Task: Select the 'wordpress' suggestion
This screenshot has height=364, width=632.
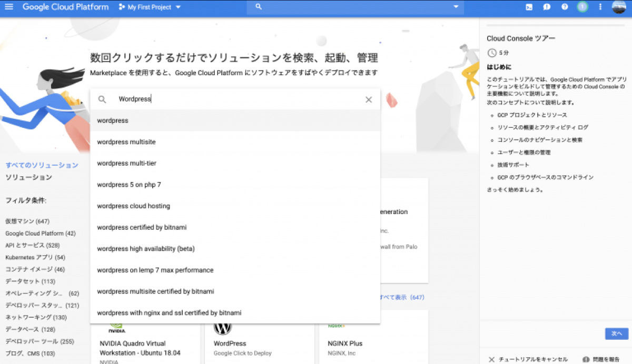Action: click(x=235, y=120)
